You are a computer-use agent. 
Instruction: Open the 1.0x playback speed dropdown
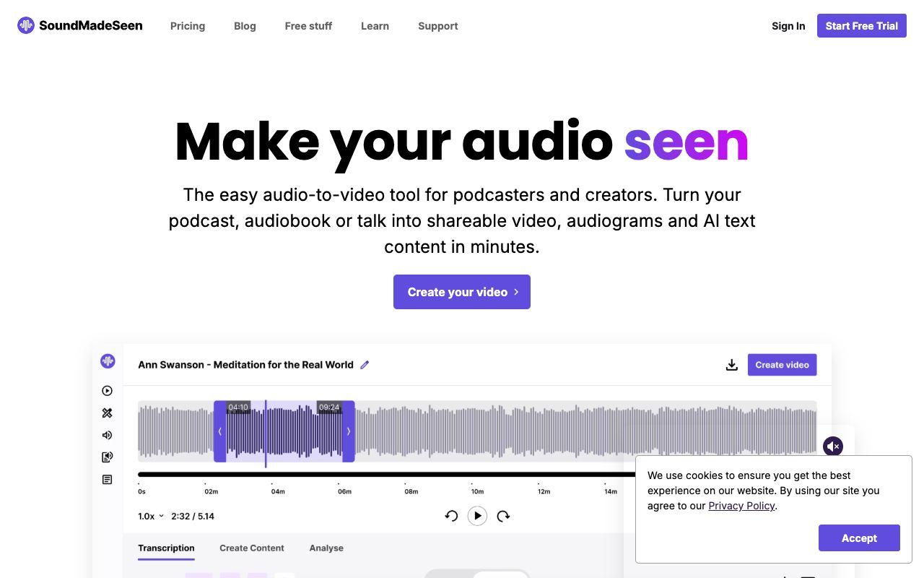click(151, 516)
